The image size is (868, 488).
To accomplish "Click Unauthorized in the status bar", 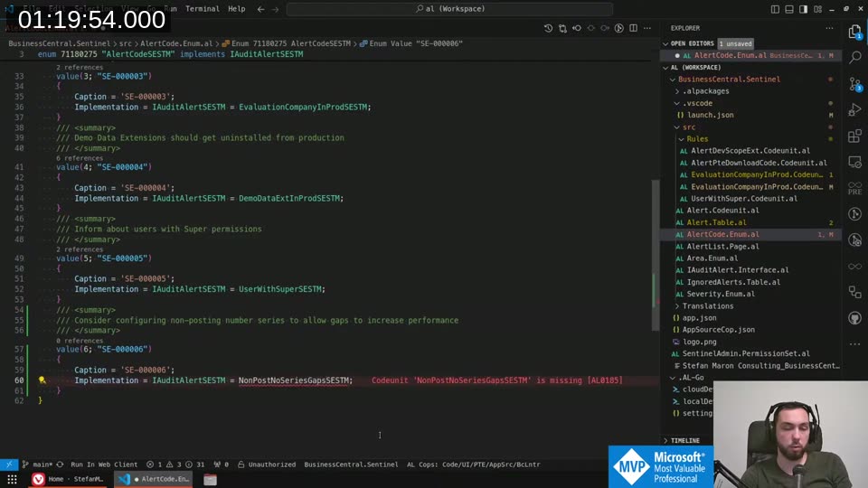I will [267, 465].
